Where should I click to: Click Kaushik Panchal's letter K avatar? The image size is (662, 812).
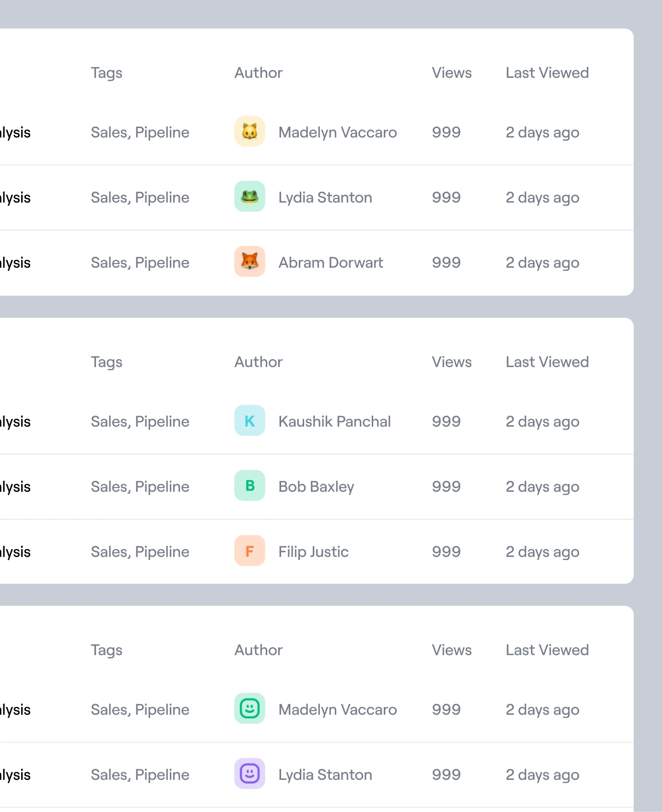[249, 421]
